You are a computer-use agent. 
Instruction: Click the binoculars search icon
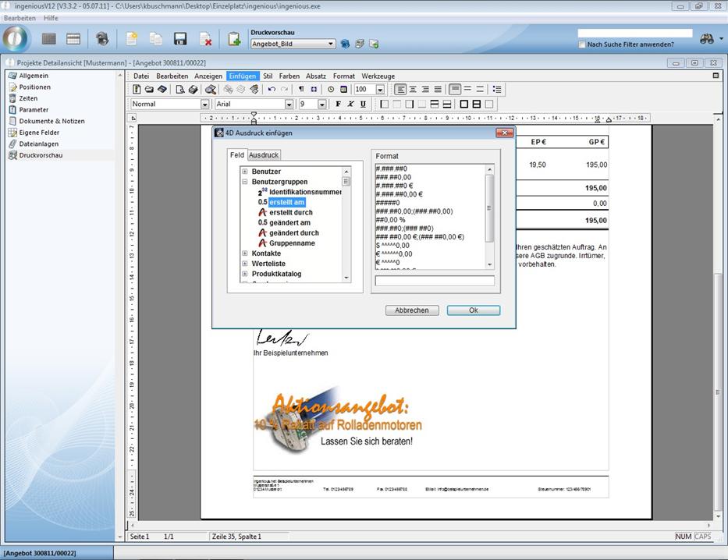tap(707, 39)
